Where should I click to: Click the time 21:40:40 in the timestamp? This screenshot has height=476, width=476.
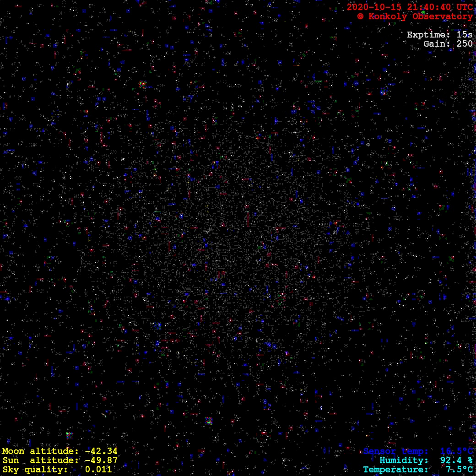[429, 7]
